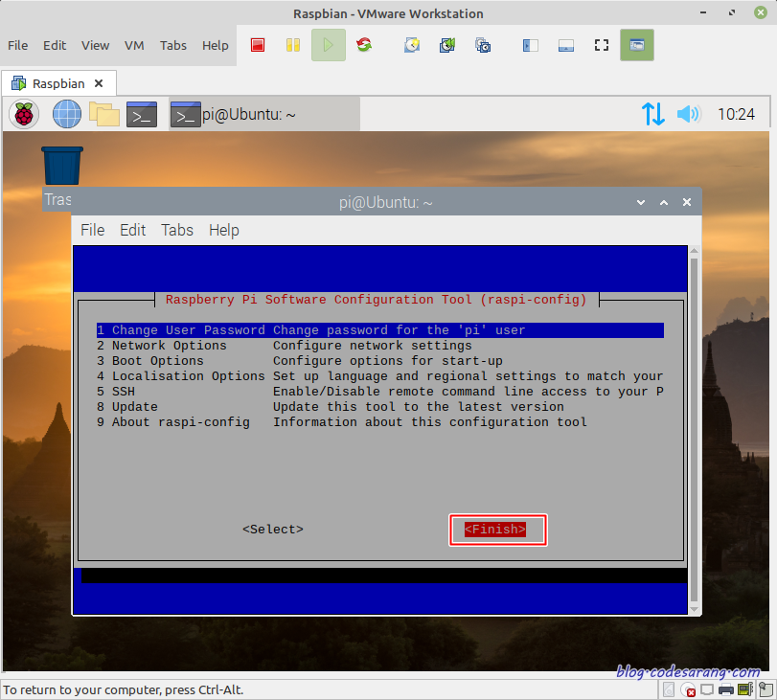This screenshot has width=777, height=700.
Task: Click the hard disk status icon
Action: click(669, 689)
